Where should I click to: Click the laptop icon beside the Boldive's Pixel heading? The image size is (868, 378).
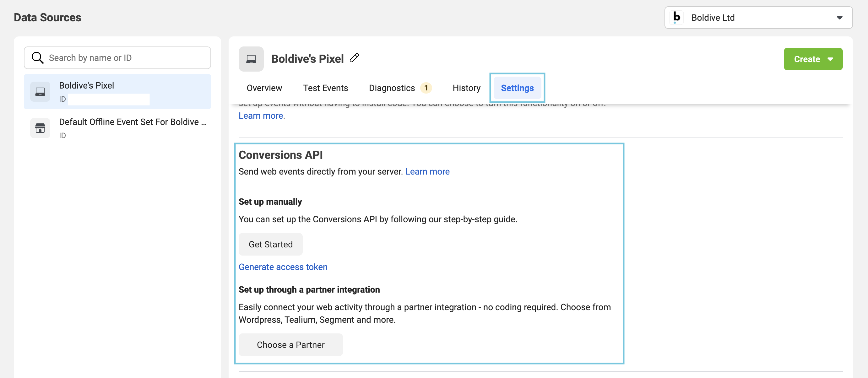pos(251,59)
